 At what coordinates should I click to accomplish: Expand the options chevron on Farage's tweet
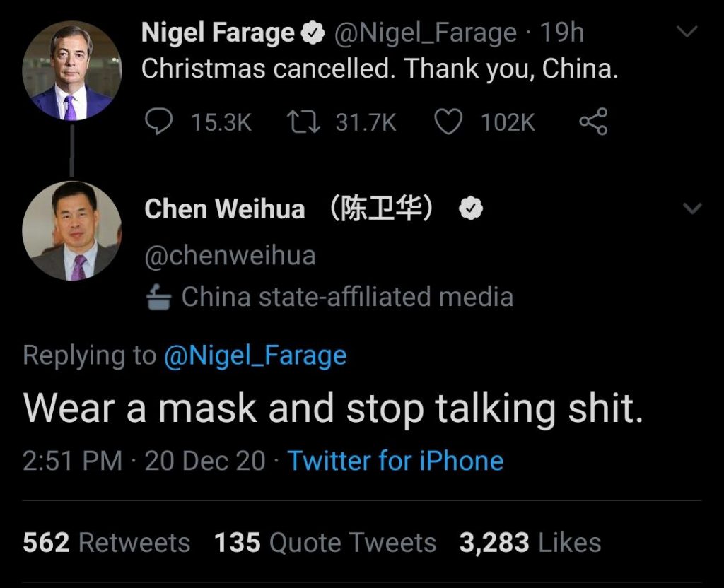(x=688, y=31)
